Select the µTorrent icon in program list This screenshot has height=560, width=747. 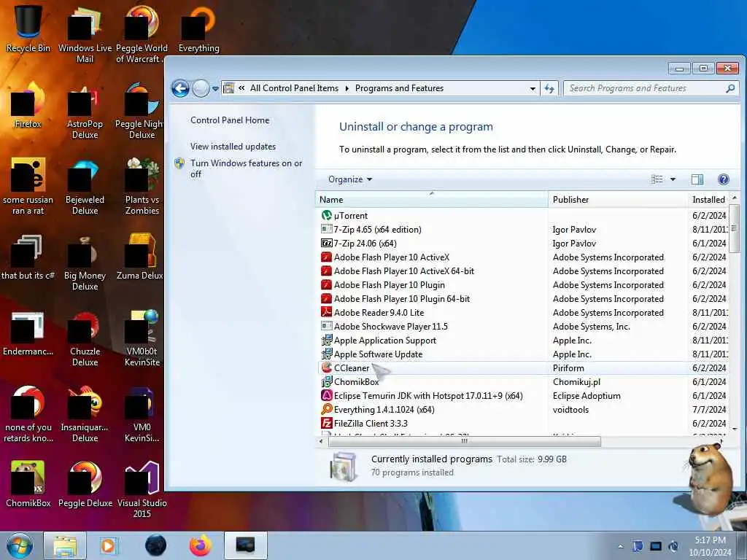326,216
